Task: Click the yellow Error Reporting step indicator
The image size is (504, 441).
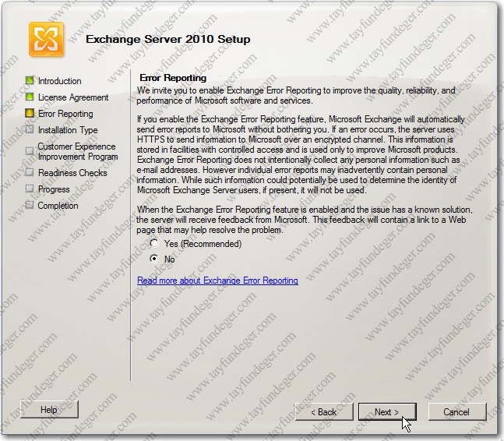Action: coord(30,113)
